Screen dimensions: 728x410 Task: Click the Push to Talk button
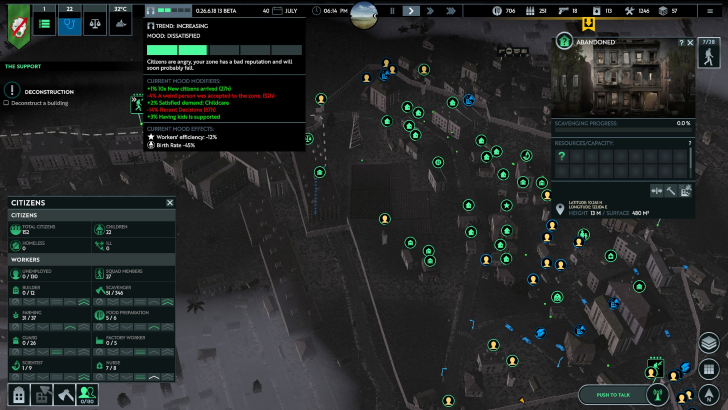point(613,395)
